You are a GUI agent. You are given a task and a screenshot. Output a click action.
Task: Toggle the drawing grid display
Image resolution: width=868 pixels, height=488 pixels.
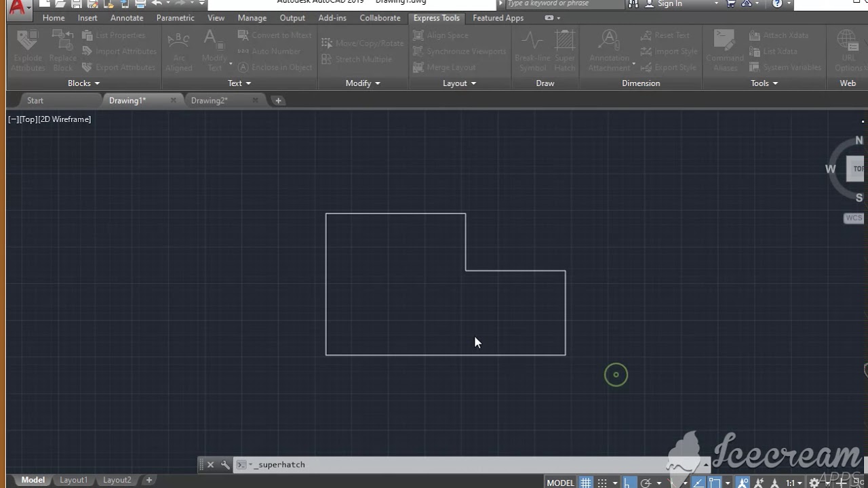click(x=586, y=483)
